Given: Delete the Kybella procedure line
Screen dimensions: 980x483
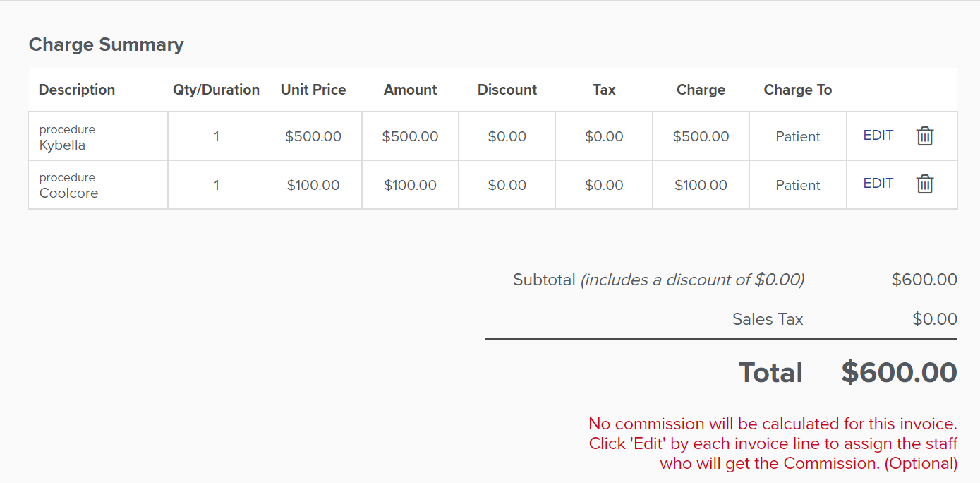Looking at the screenshot, I should click(x=924, y=136).
